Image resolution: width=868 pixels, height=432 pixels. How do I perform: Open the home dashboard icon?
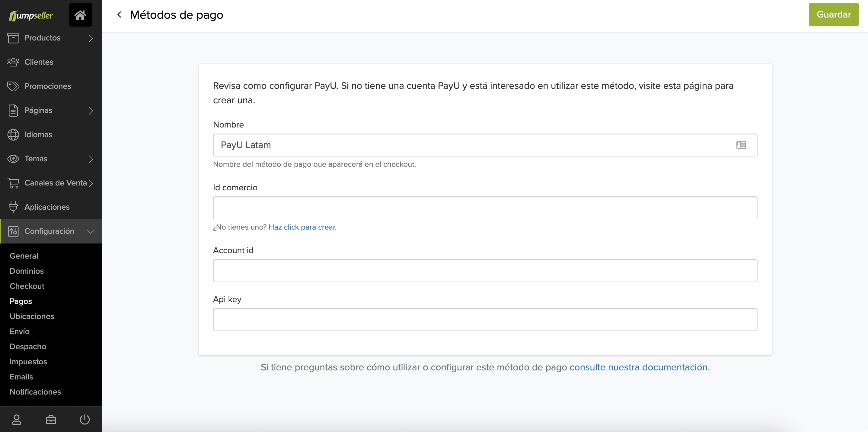pyautogui.click(x=80, y=15)
